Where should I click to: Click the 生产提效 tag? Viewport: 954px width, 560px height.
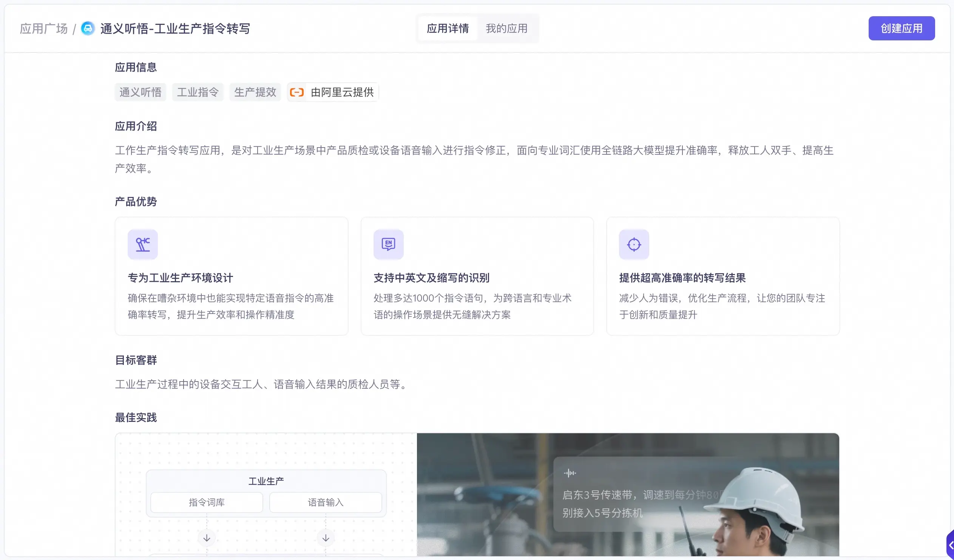pos(255,92)
